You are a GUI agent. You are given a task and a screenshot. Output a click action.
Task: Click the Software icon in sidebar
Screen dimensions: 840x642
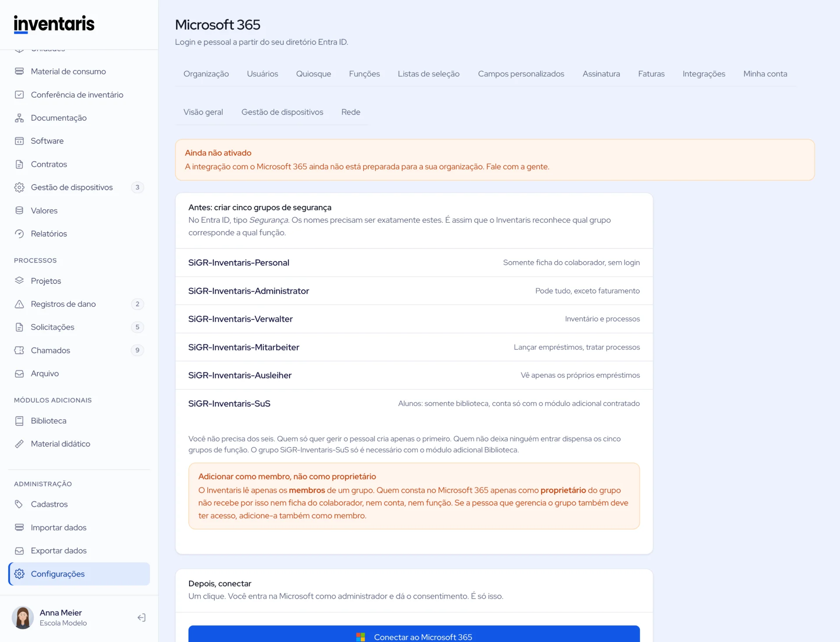pos(19,141)
